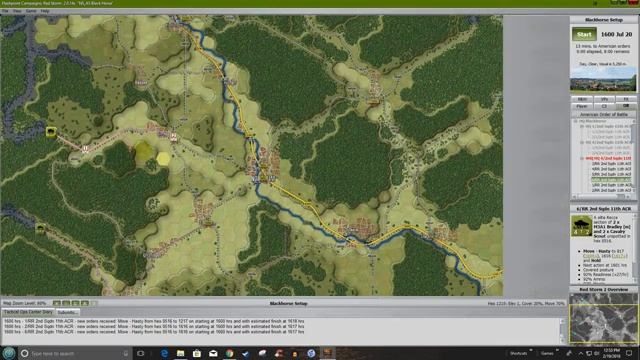This screenshot has height=360, width=640.
Task: Click the taskbar search box
Action: (76, 353)
